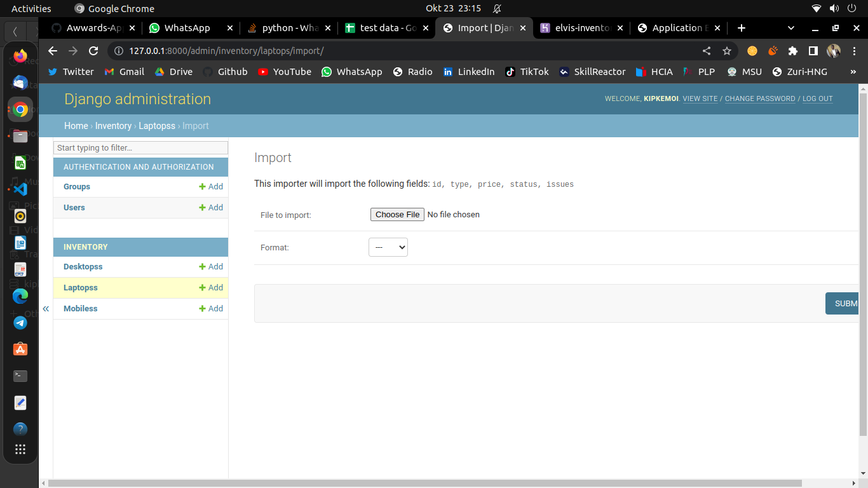This screenshot has width=868, height=488.
Task: Share this page via the share icon
Action: click(707, 51)
